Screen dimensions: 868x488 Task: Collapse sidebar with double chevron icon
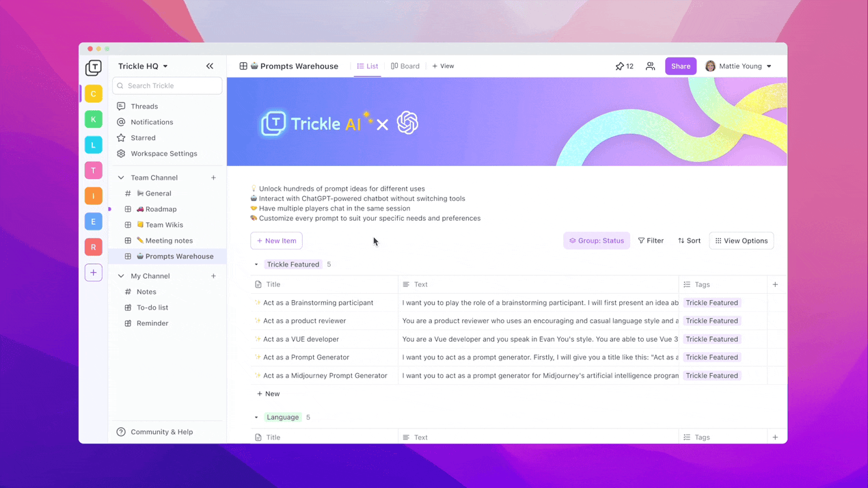(x=210, y=66)
